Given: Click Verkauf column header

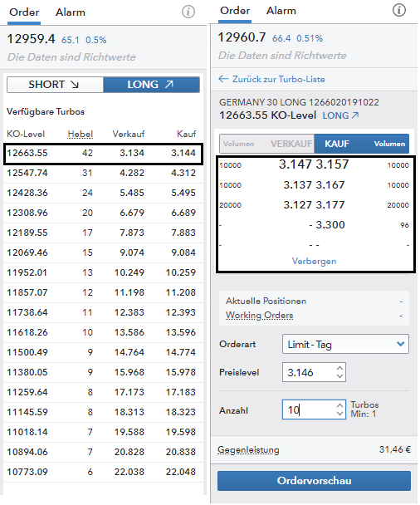Looking at the screenshot, I should tap(129, 134).
